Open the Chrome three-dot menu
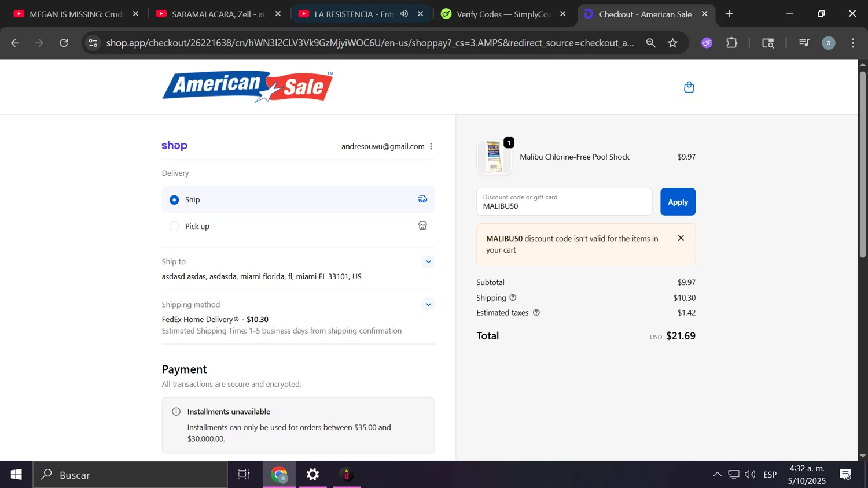868x488 pixels. pyautogui.click(x=853, y=43)
